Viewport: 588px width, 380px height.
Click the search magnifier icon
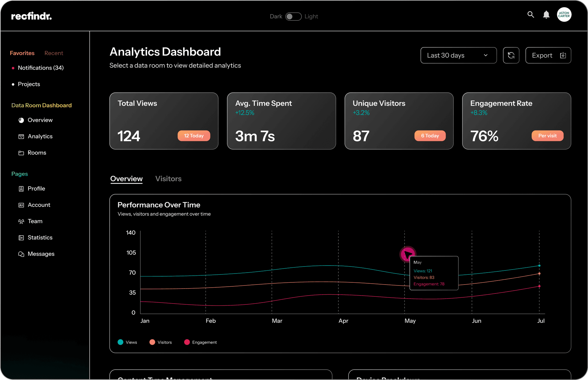530,14
